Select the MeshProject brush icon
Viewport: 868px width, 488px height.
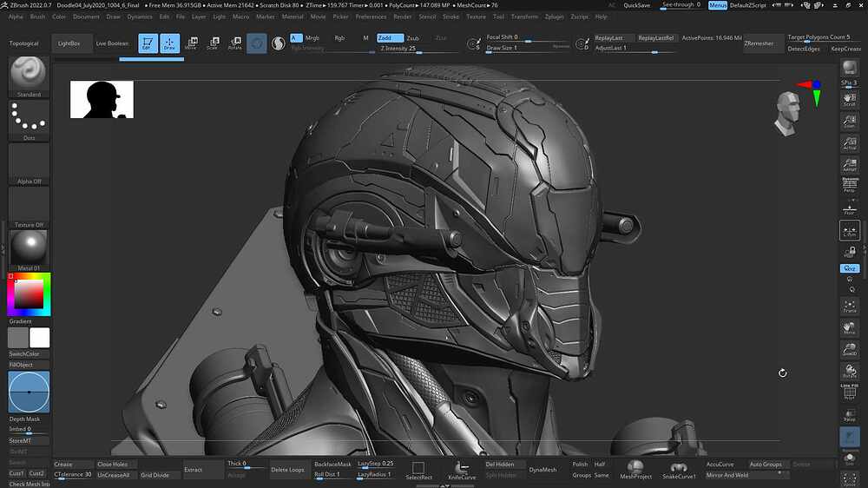(x=635, y=469)
